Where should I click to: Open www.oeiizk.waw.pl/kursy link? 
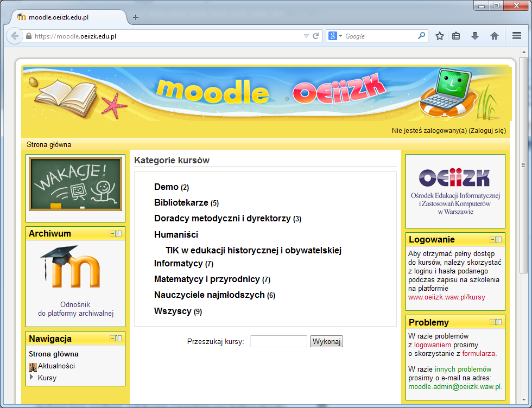446,297
